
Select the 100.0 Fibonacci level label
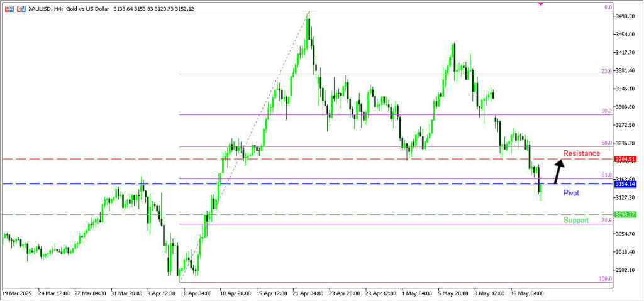tap(605, 278)
